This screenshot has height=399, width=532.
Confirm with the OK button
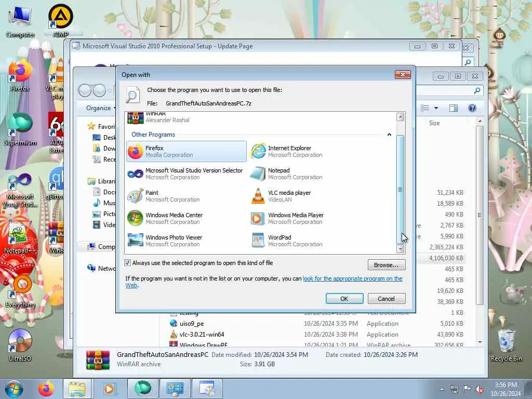pyautogui.click(x=344, y=299)
